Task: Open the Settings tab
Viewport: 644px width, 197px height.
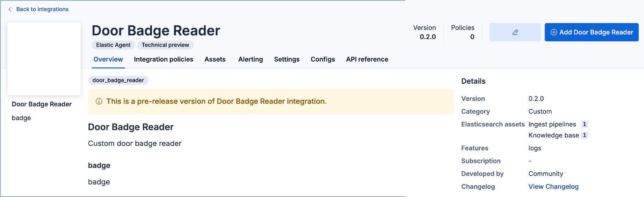Action: [287, 60]
